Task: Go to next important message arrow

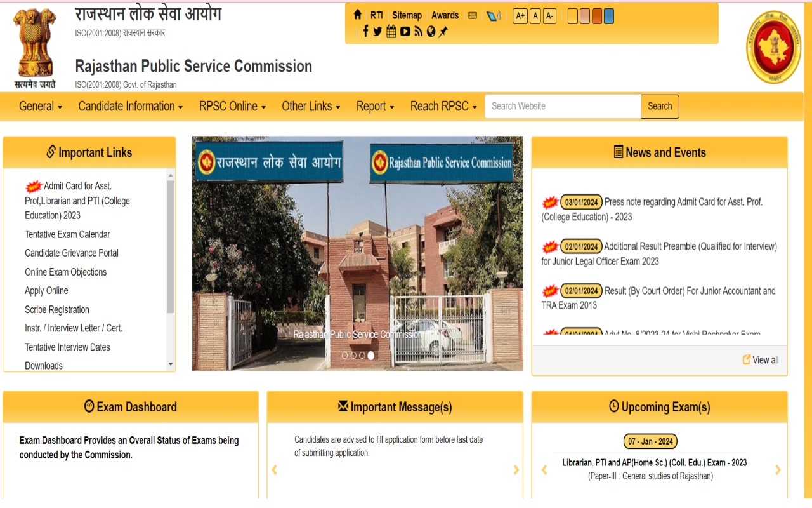Action: (516, 470)
